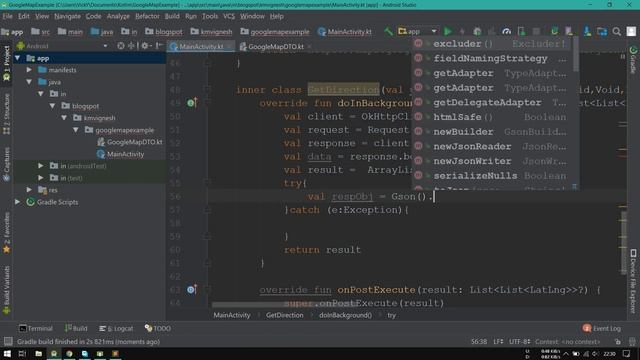Open Task View on taskbar
The height and width of the screenshot is (360, 640).
point(22,353)
